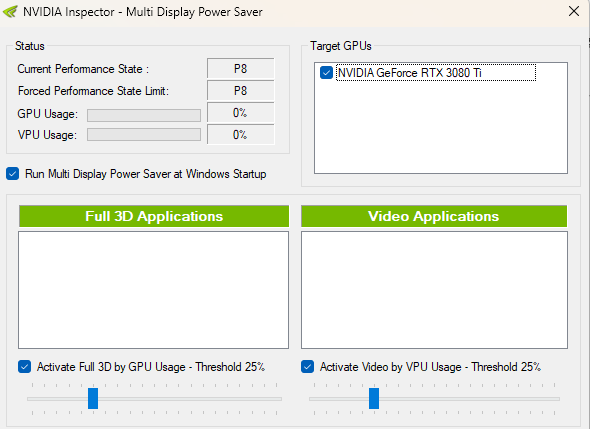Disable Run Multi Display Power Saver at Windows Startup

point(12,174)
